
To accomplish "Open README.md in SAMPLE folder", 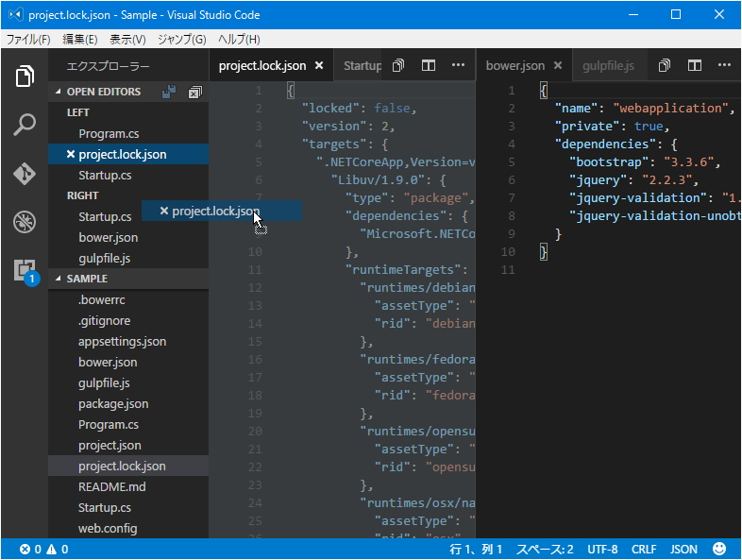I will click(x=128, y=486).
